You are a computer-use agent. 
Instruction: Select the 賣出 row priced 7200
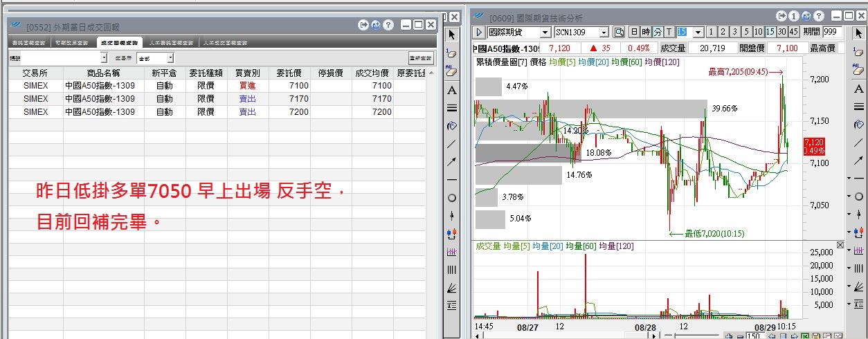pyautogui.click(x=217, y=112)
